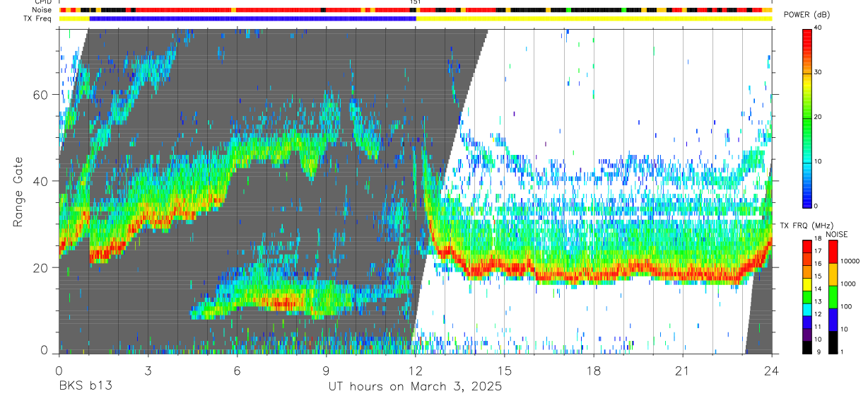868x401 pixels.
Task: Click the 'POWER (dB)' colorbar heading
Action: pos(807,15)
